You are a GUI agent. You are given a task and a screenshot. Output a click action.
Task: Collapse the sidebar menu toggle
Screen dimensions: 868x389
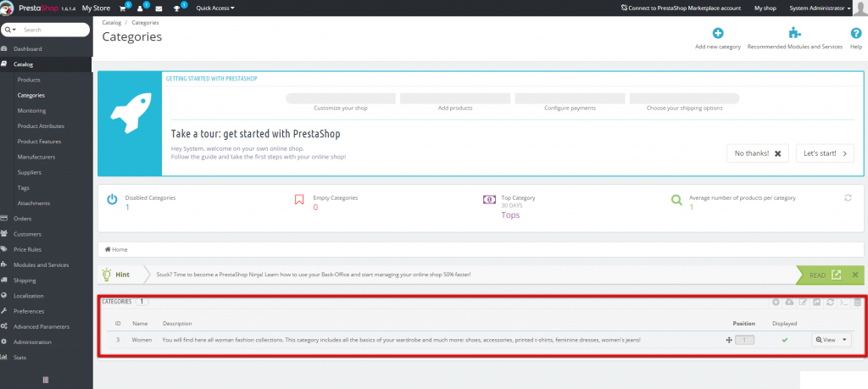click(46, 380)
